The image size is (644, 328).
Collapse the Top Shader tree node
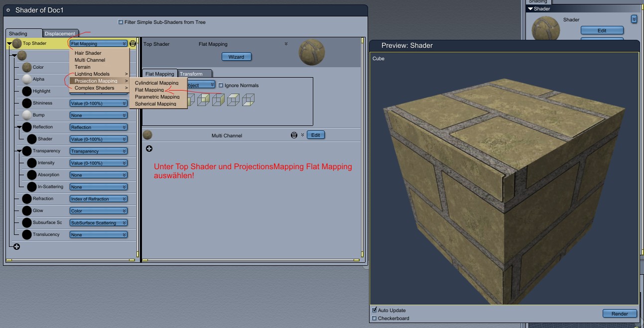click(9, 44)
